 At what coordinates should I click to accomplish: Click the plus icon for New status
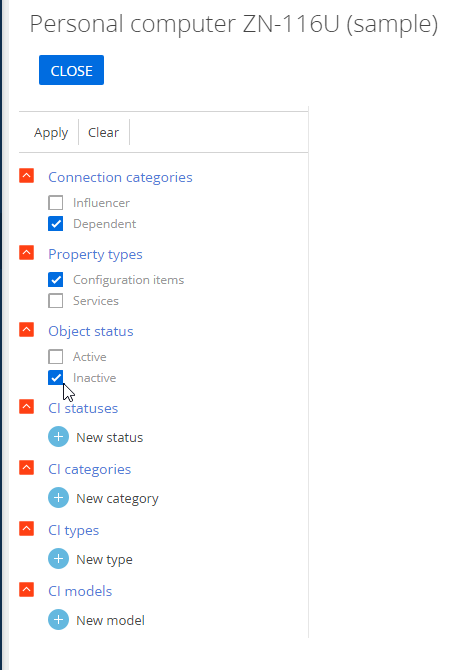(59, 437)
